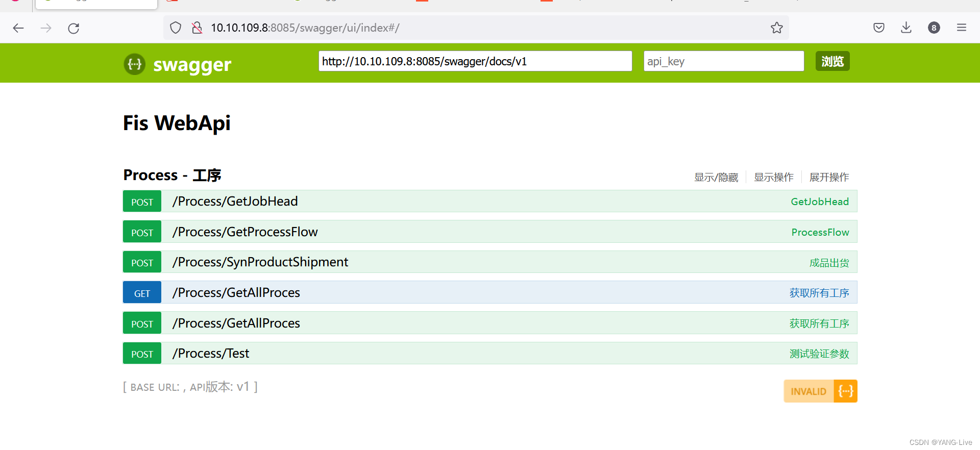This screenshot has width=980, height=450.
Task: Click 显示操作 to list operations
Action: point(774,177)
